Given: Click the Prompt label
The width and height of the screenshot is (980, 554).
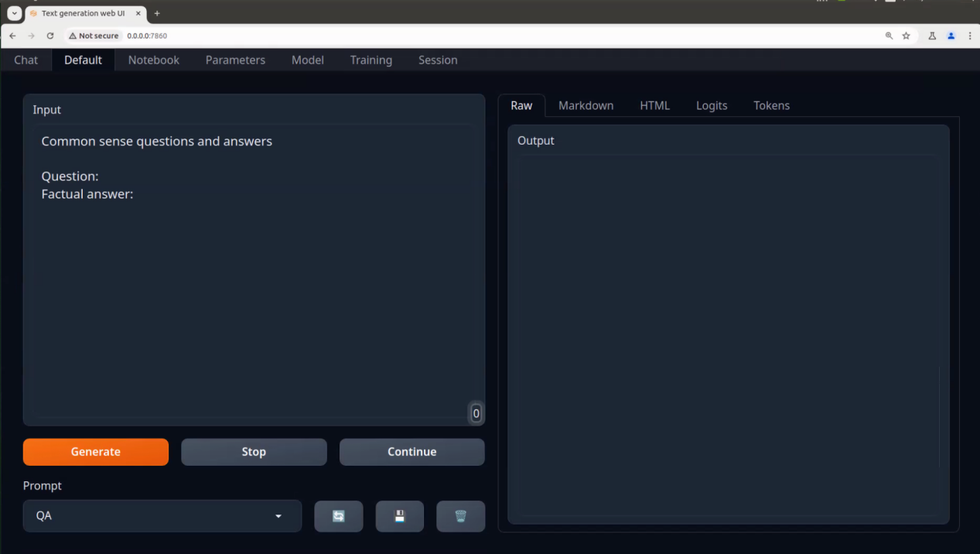Looking at the screenshot, I should tap(43, 486).
